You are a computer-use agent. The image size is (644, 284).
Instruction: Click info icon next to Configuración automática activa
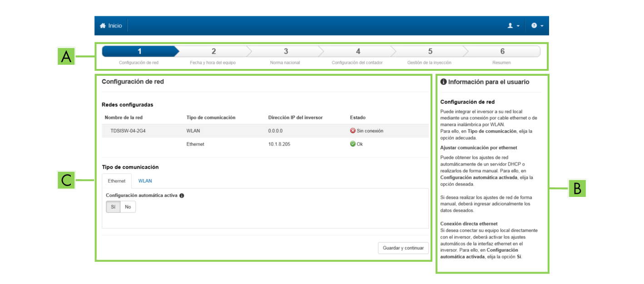[182, 196]
